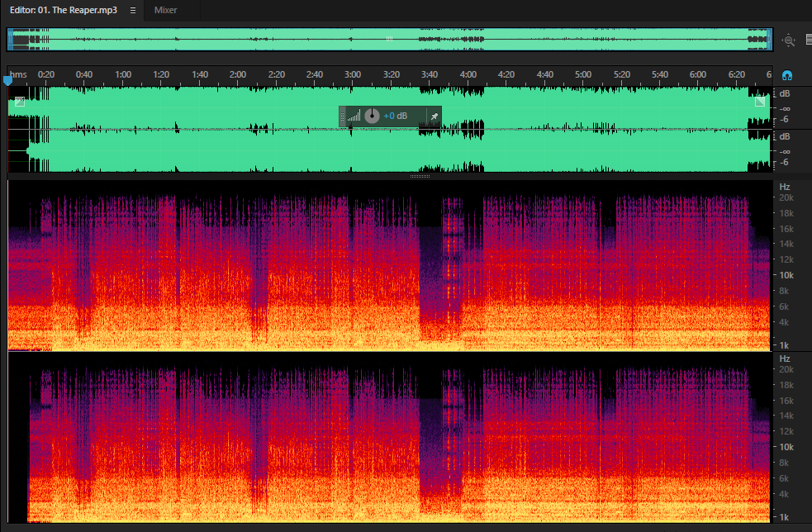Click the blue headphones icon by the ruler
812x532 pixels.
[787, 76]
